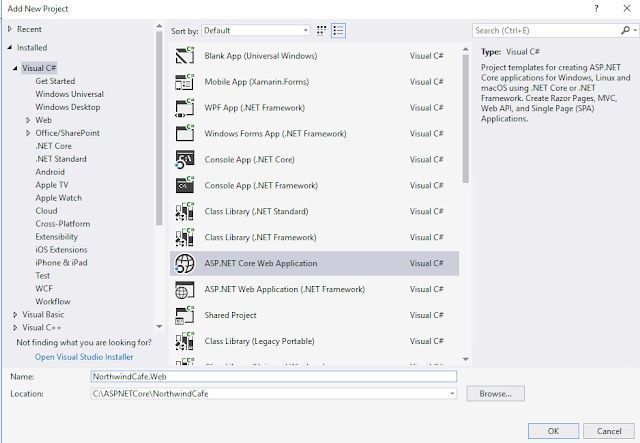Viewport: 640px width, 443px height.
Task: Click OK to create the project
Action: (x=553, y=431)
